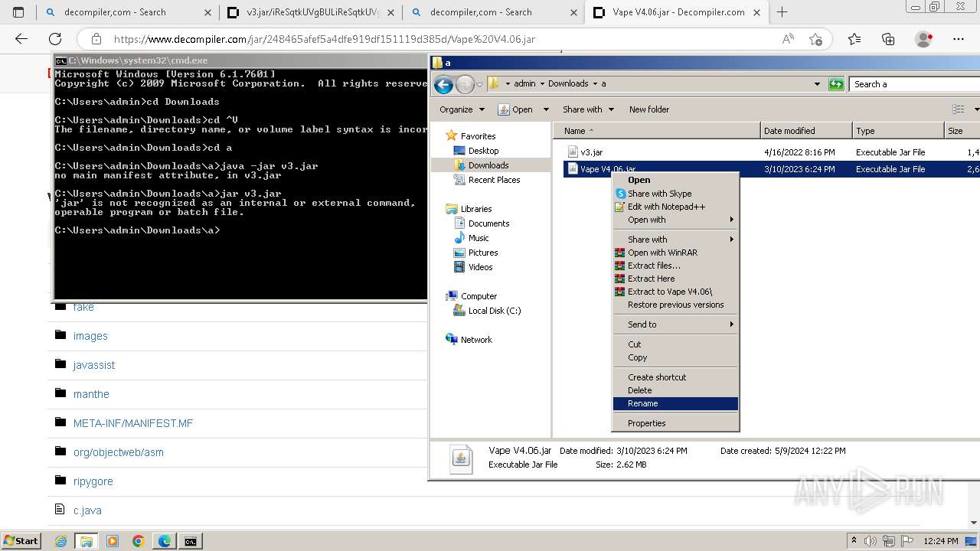
Task: Expand Share with submenu in context menu
Action: 676,240
